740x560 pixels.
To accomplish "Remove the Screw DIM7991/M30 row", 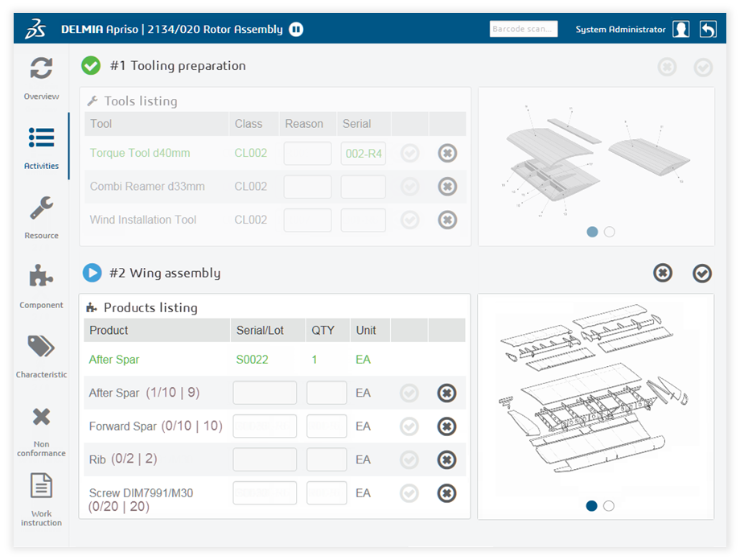I will point(446,493).
